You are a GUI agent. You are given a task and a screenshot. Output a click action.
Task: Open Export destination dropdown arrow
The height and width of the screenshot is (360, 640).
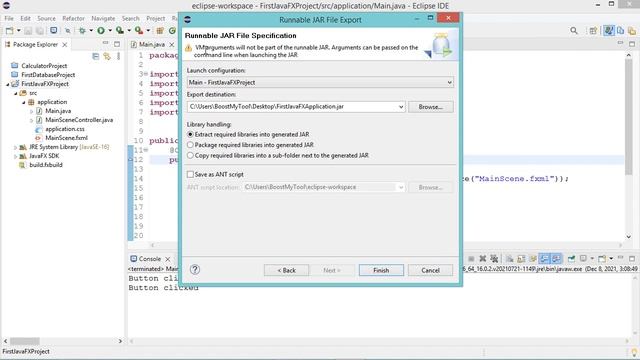click(401, 107)
